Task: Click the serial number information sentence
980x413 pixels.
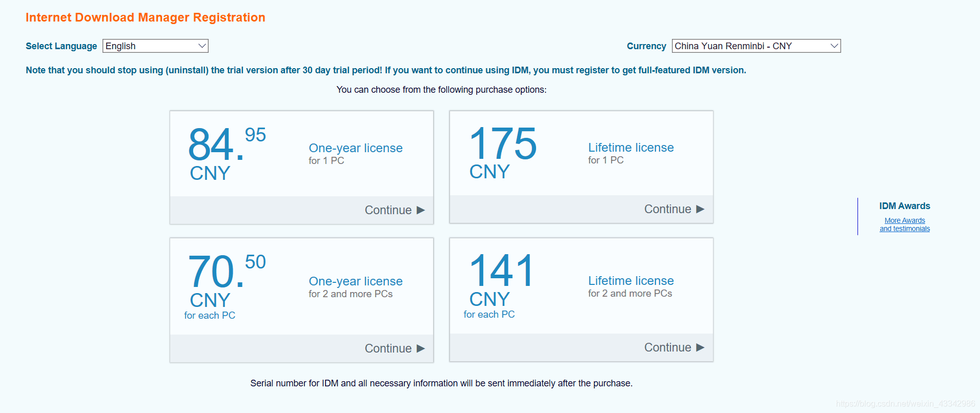Action: (441, 383)
